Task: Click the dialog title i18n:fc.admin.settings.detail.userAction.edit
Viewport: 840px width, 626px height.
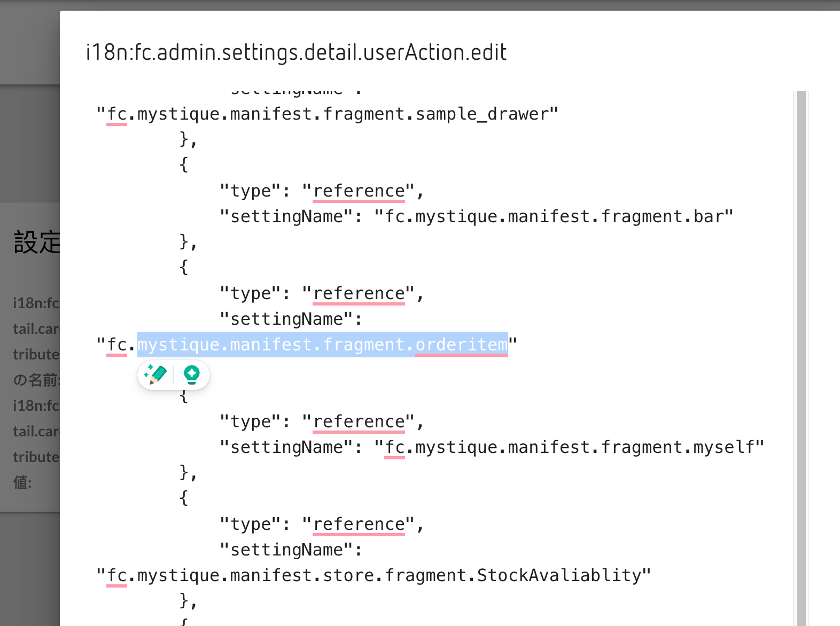Action: point(296,52)
